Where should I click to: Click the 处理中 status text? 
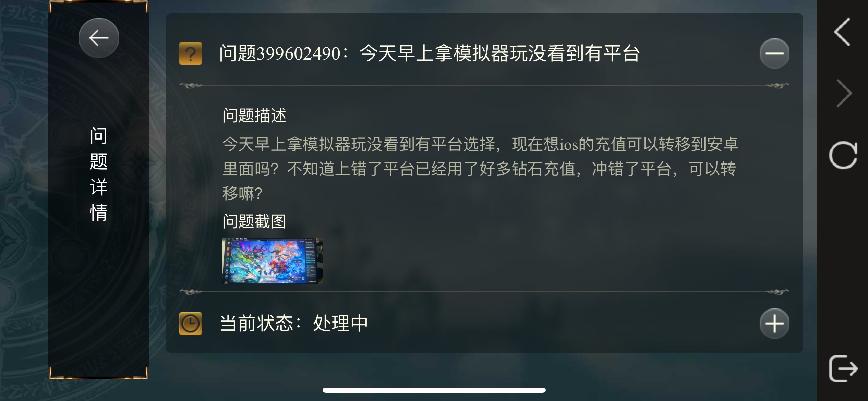(x=340, y=323)
